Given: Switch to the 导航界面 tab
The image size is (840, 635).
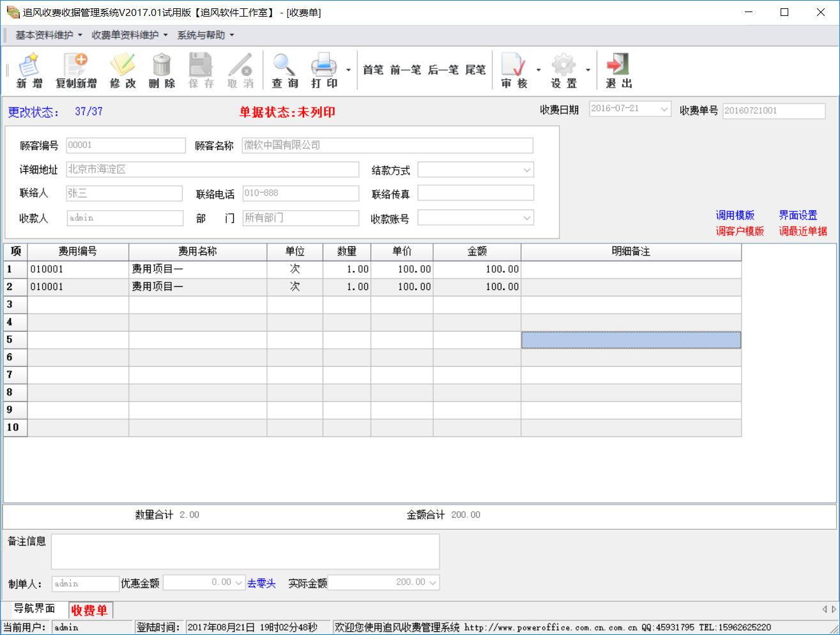Looking at the screenshot, I should [34, 609].
